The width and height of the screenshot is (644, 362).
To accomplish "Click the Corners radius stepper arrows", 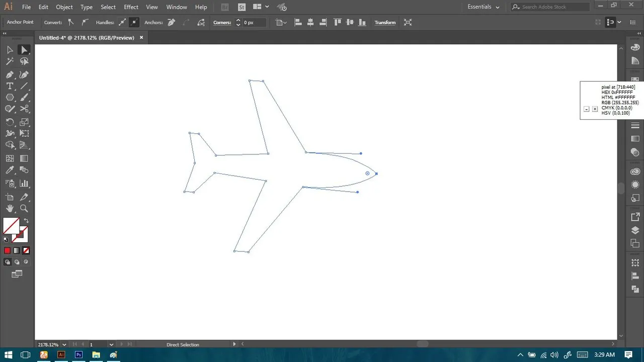I will [238, 23].
